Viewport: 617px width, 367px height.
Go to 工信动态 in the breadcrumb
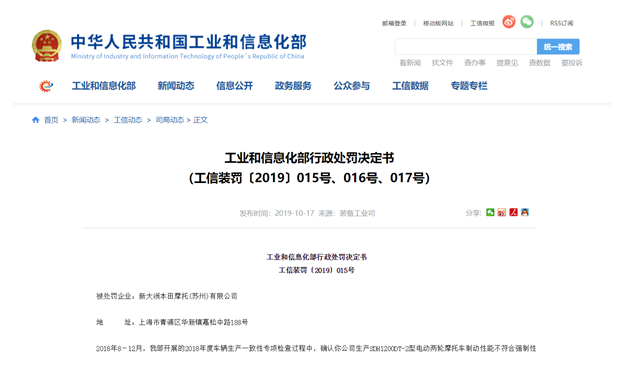click(x=128, y=120)
